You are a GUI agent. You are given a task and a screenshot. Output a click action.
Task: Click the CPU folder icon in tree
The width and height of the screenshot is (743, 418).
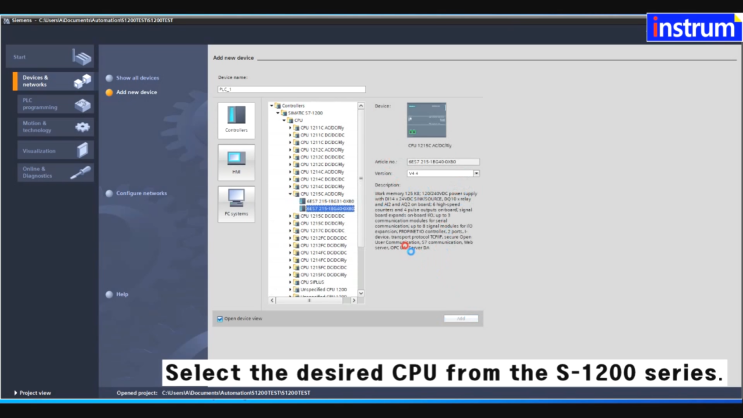tap(290, 120)
